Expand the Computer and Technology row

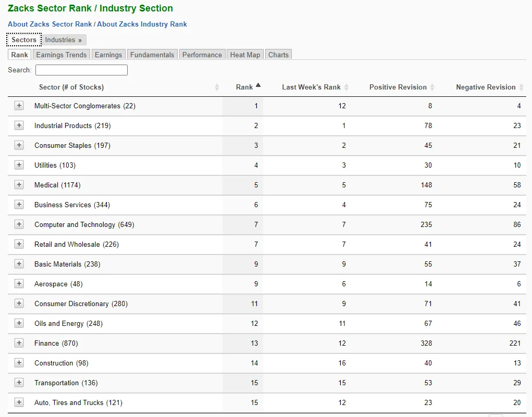coord(19,224)
